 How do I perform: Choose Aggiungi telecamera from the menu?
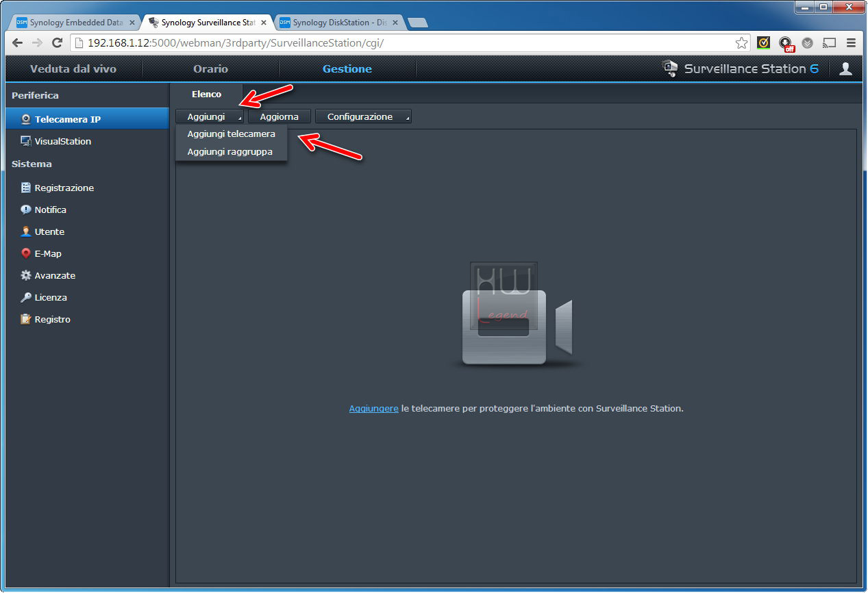(231, 134)
